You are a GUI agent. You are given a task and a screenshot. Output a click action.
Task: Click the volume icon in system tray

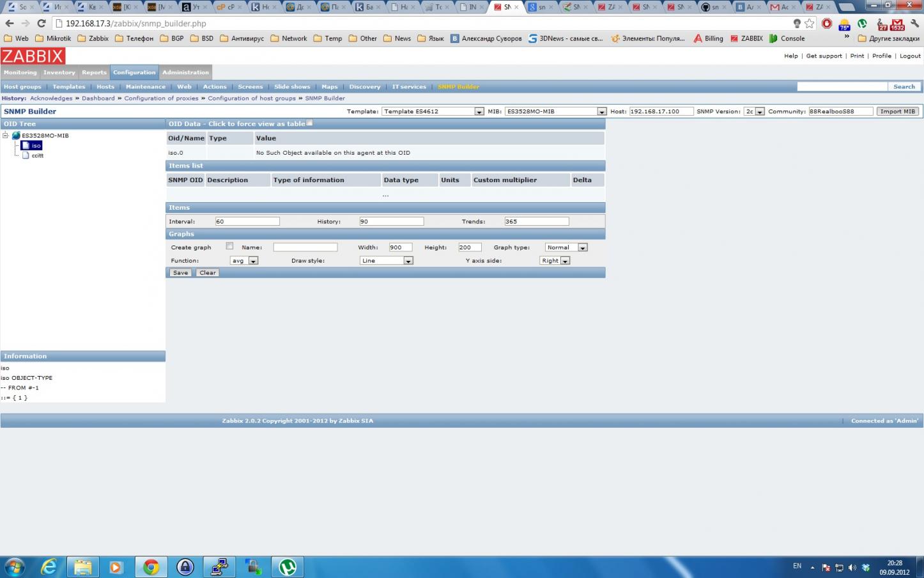pos(852,568)
